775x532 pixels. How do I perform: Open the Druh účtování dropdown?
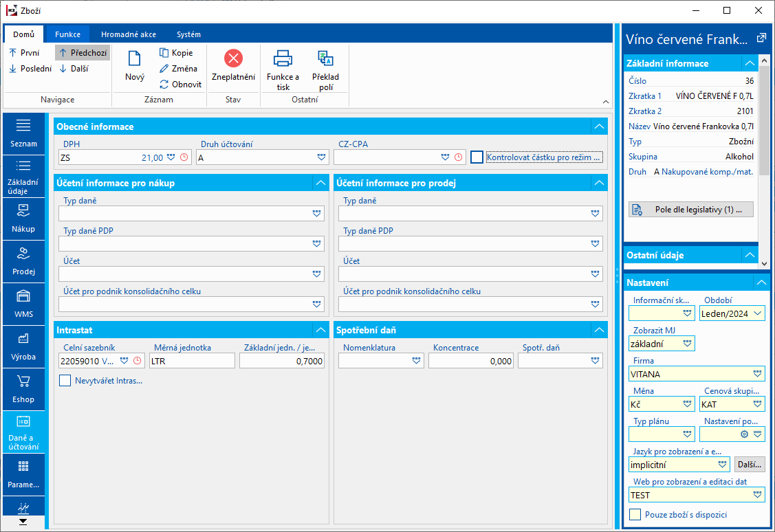321,157
